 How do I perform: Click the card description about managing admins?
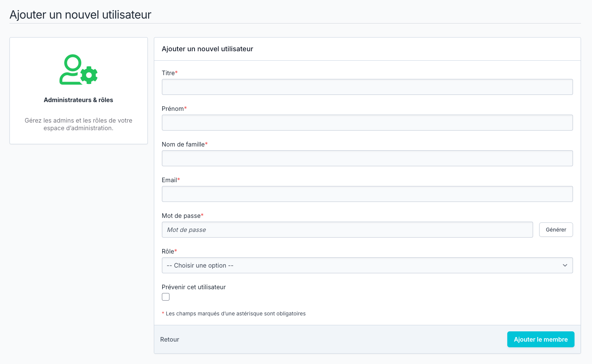(x=78, y=124)
